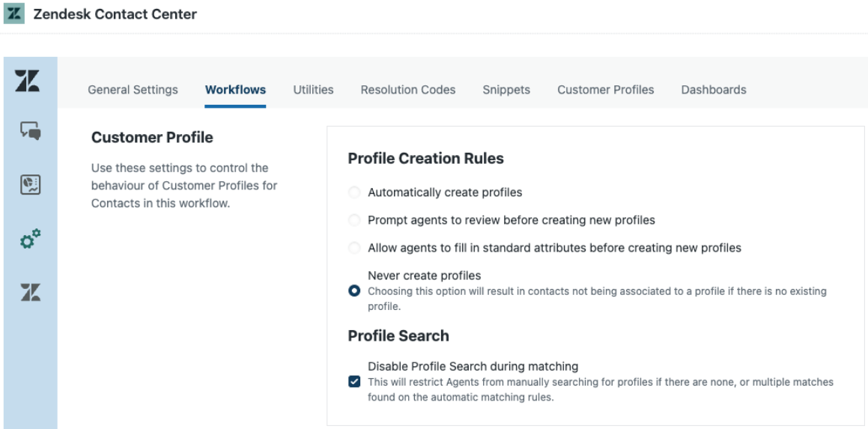Open the analytics dashboard icon in sidebar
Viewport: 868px width, 429px height.
pos(31,184)
